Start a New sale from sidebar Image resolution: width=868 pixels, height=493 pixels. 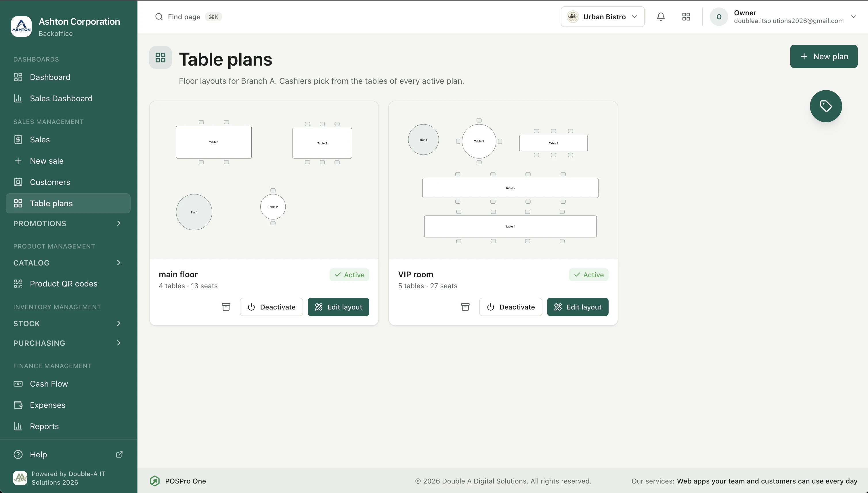pos(68,161)
